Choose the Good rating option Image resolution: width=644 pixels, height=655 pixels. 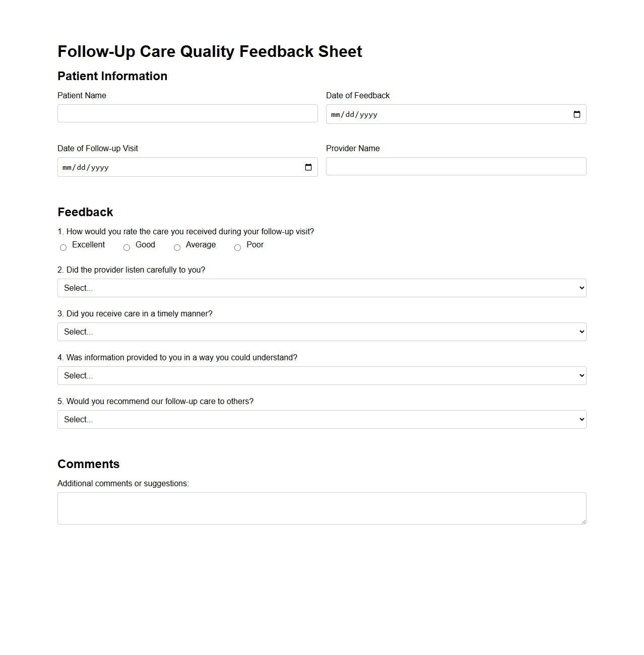126,247
